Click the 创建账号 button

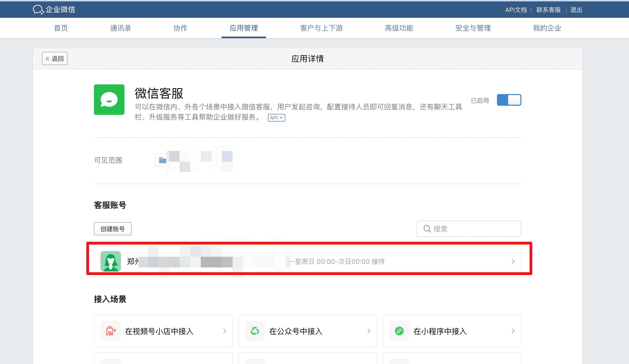[x=112, y=229]
